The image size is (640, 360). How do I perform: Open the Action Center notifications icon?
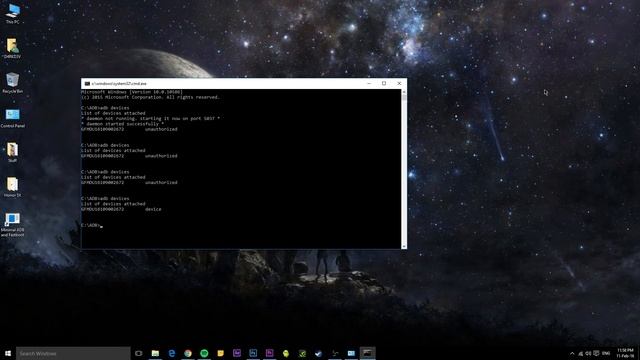[596, 353]
